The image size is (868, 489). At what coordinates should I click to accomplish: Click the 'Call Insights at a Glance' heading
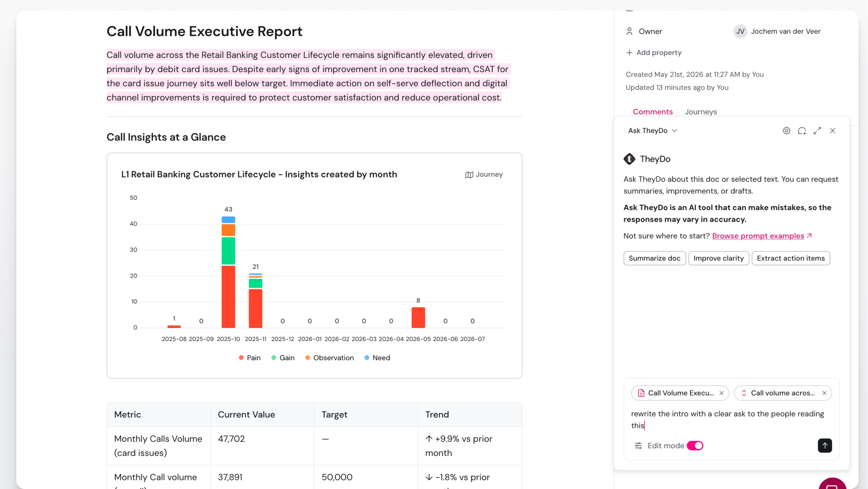click(166, 137)
